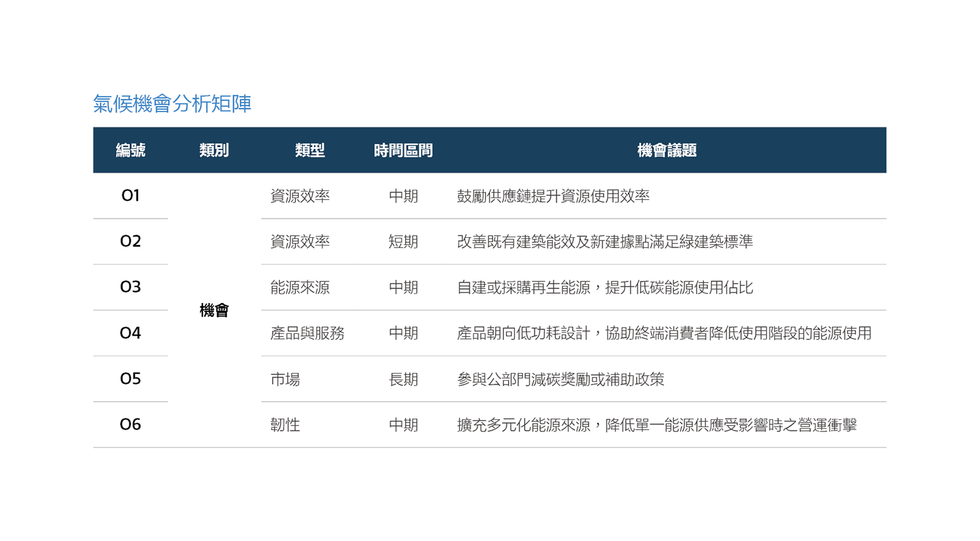This screenshot has height=541, width=980.
Task: Click the topic text about 低功耗設計
Action: coord(664,333)
